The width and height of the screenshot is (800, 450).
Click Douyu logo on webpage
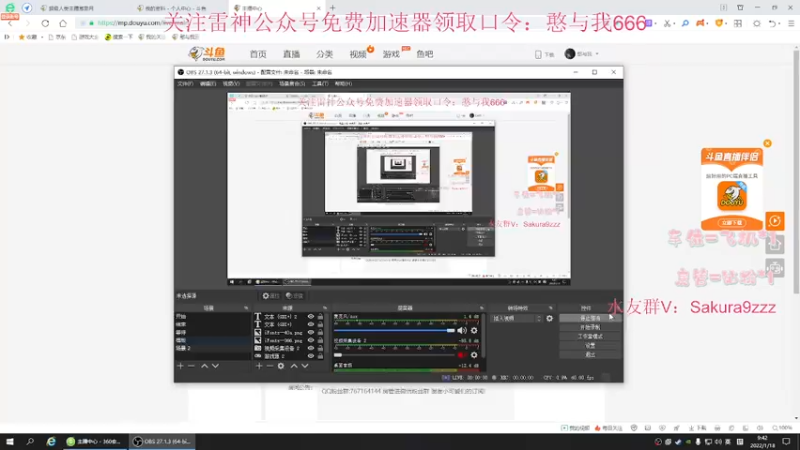[x=207, y=54]
